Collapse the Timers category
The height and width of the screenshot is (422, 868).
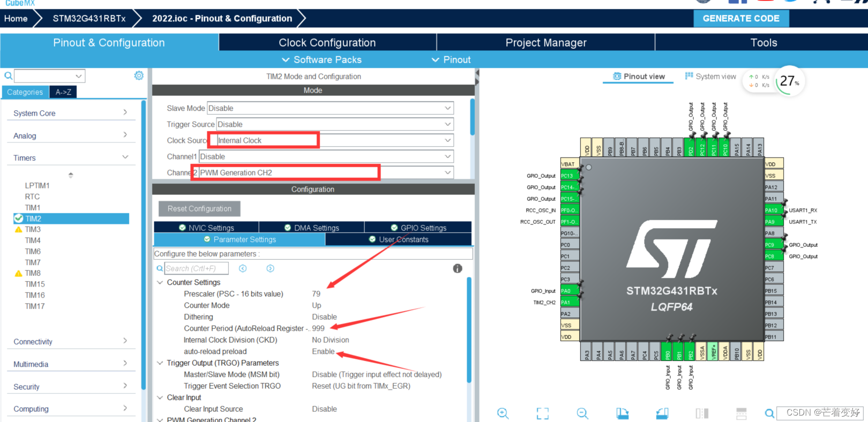point(71,157)
